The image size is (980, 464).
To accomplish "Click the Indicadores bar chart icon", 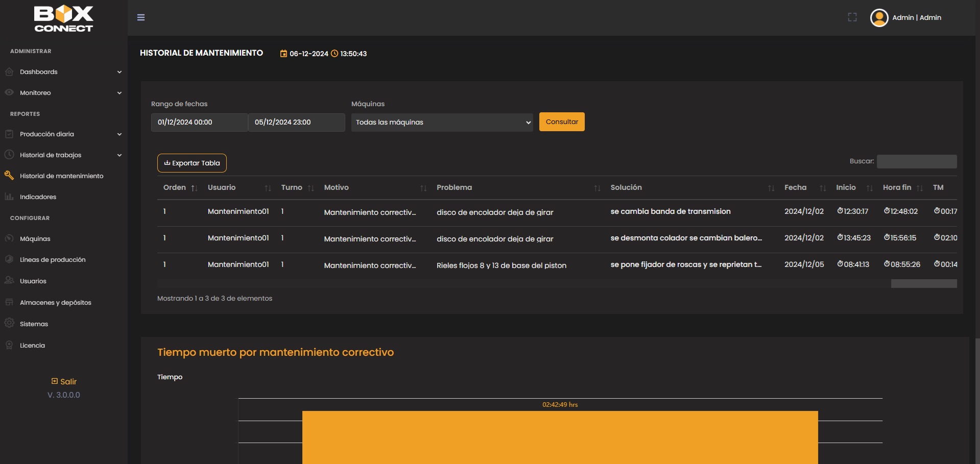I will (x=9, y=197).
